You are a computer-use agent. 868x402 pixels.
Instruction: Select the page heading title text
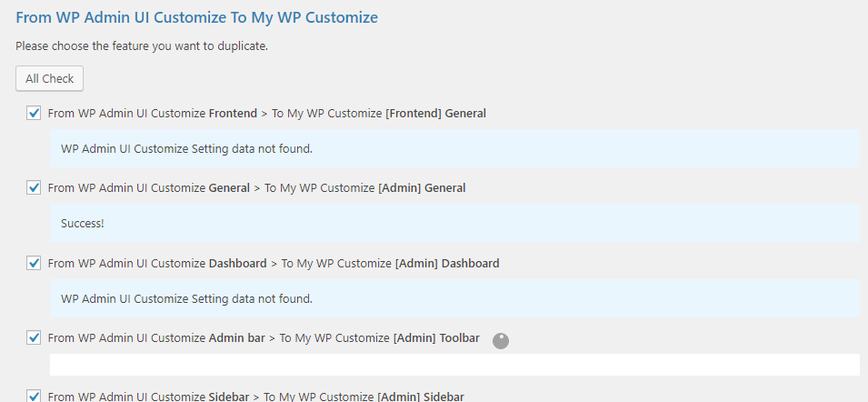(x=196, y=17)
